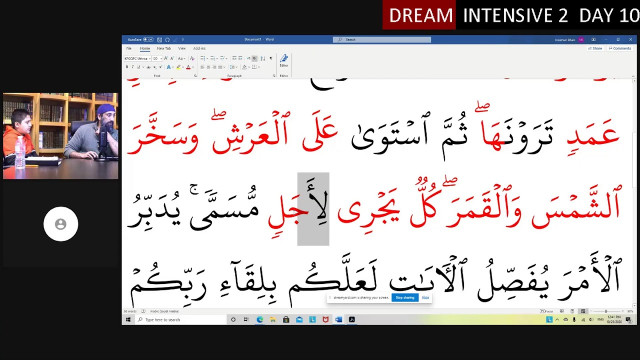Click the vertical scrollbar of document
The image size is (640, 360).
click(x=634, y=192)
